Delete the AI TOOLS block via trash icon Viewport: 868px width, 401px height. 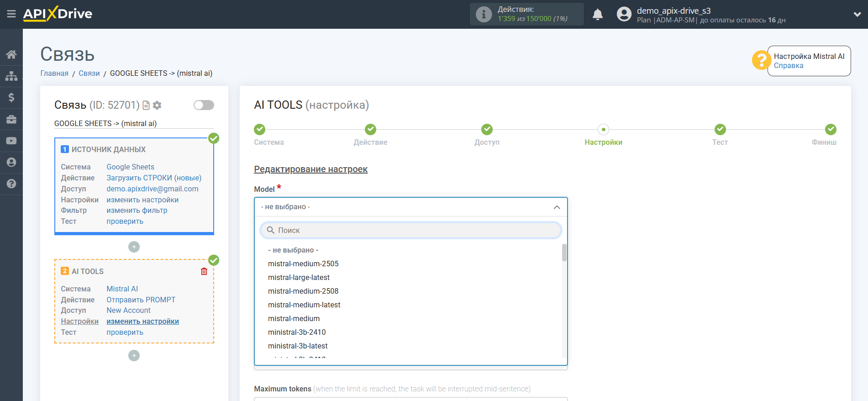pyautogui.click(x=204, y=271)
